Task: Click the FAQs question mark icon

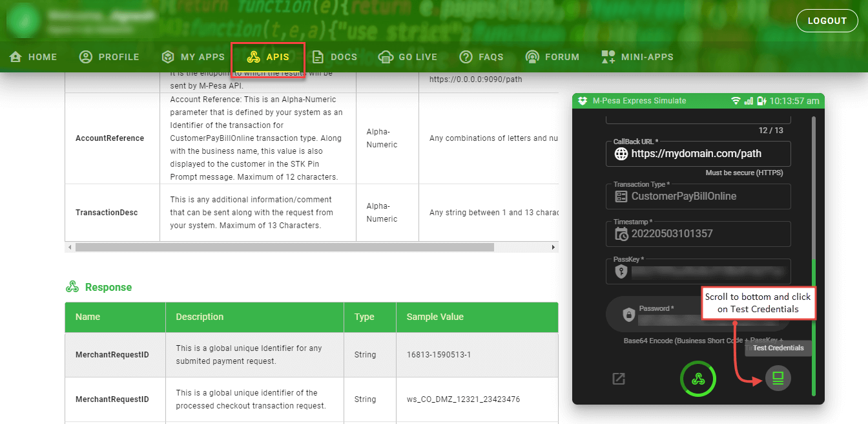Action: pyautogui.click(x=466, y=57)
